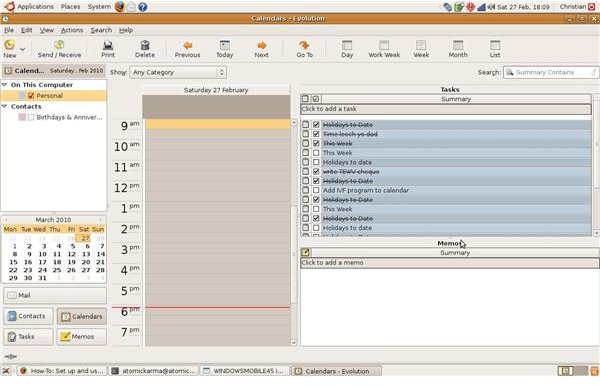Open the New item dropdown arrow
The height and width of the screenshot is (386, 600).
click(x=23, y=49)
